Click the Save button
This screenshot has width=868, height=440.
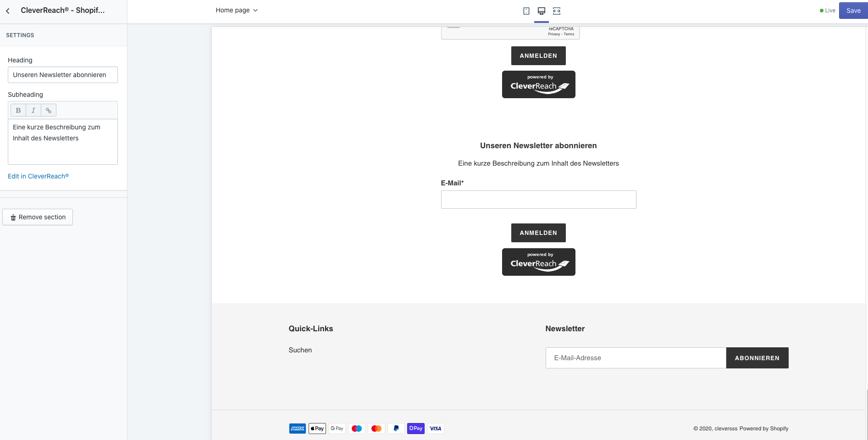853,11
